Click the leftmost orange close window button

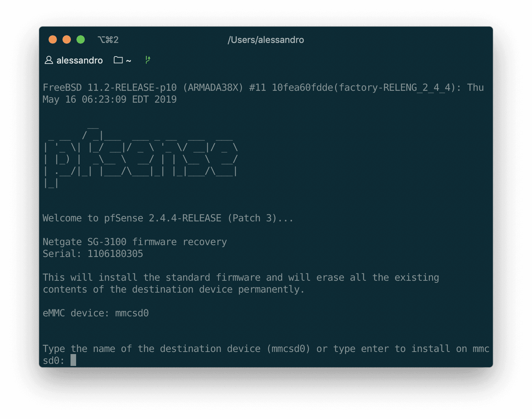coord(53,39)
